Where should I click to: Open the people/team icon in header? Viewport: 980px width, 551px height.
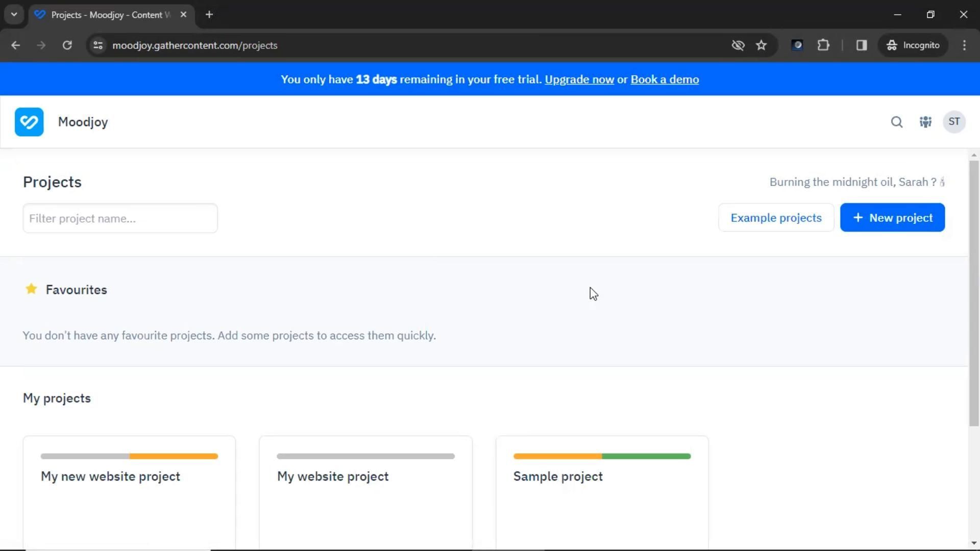click(x=925, y=122)
